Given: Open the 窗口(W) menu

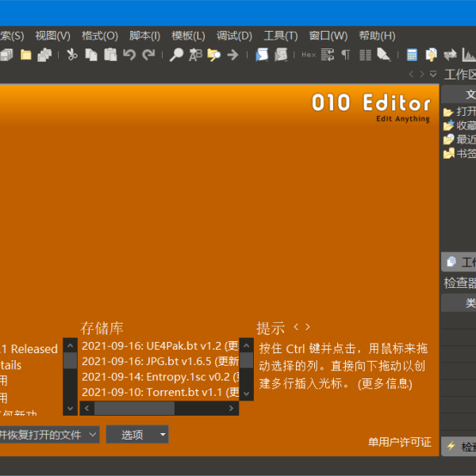Looking at the screenshot, I should point(328,36).
